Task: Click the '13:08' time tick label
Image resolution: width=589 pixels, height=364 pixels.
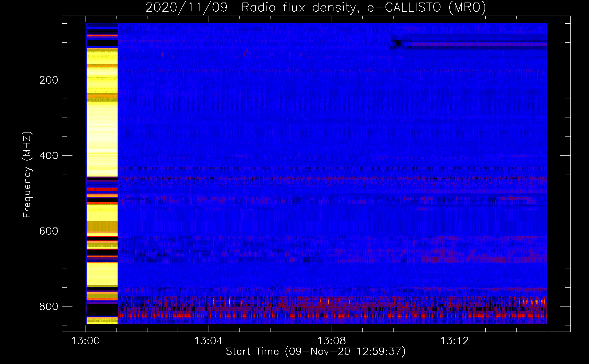Action: (x=332, y=341)
